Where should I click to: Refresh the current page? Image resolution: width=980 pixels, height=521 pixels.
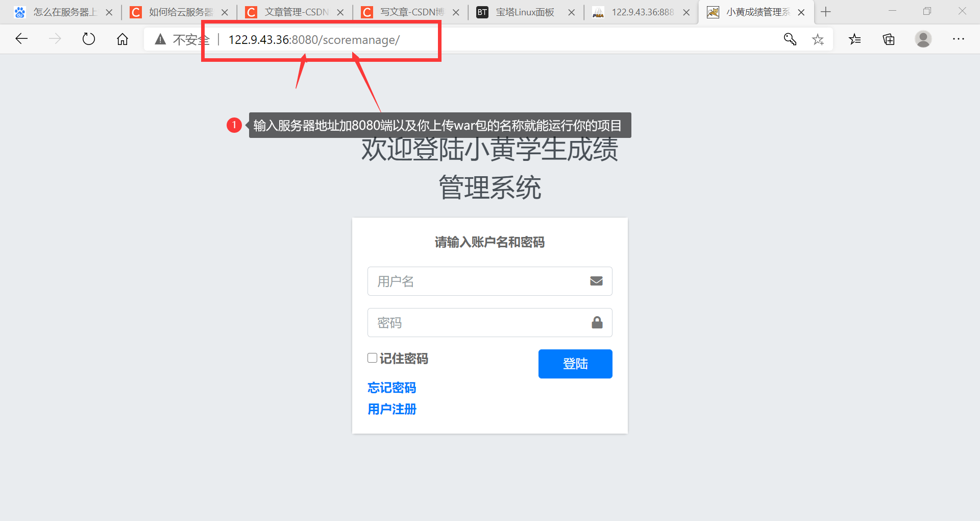pos(88,39)
